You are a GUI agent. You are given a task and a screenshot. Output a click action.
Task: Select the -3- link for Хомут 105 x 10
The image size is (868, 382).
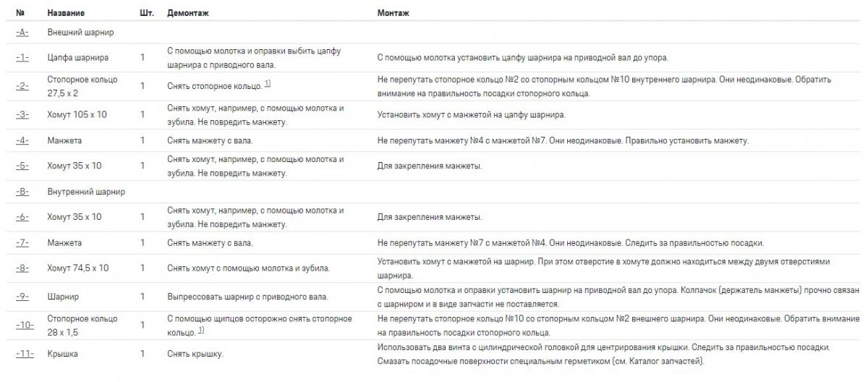tap(22, 114)
